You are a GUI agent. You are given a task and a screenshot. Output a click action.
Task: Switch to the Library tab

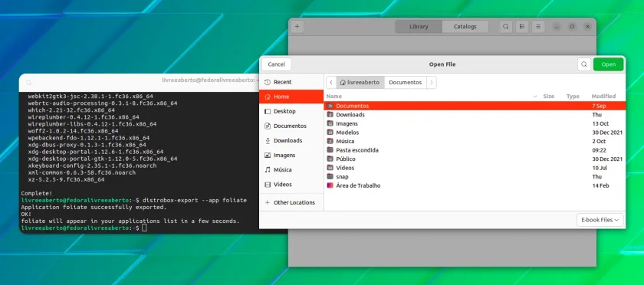coord(419,27)
